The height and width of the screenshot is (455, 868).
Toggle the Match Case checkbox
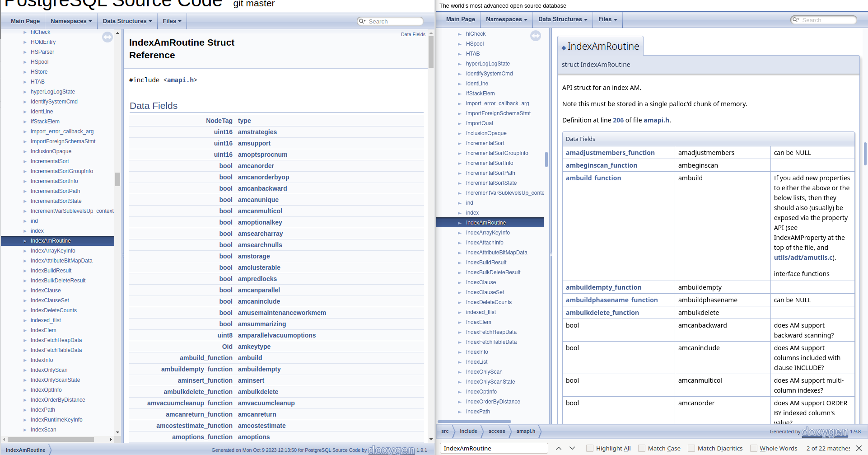point(642,448)
